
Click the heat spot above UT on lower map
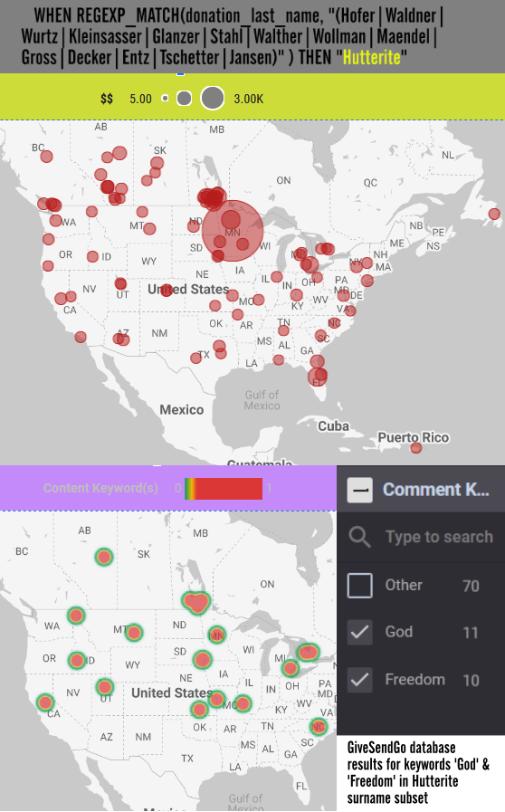coord(105,687)
